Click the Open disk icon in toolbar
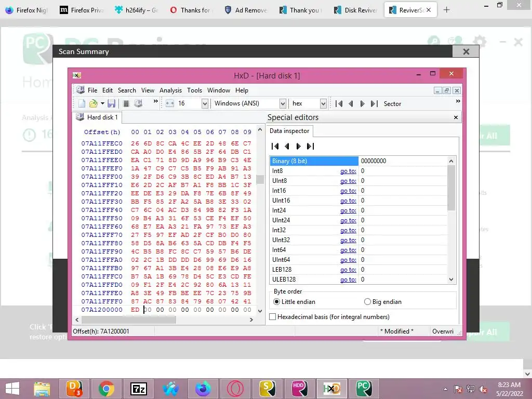Viewport: 532px width, 399px height. (x=138, y=103)
